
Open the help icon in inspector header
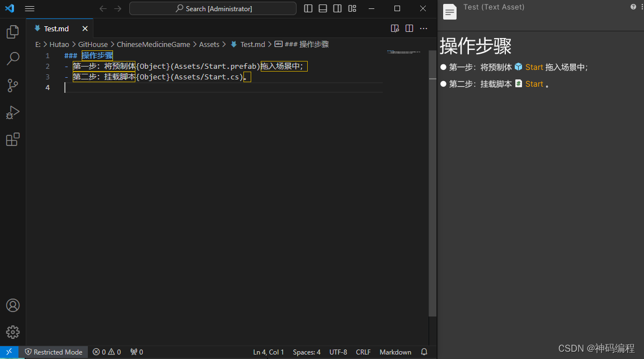click(633, 7)
